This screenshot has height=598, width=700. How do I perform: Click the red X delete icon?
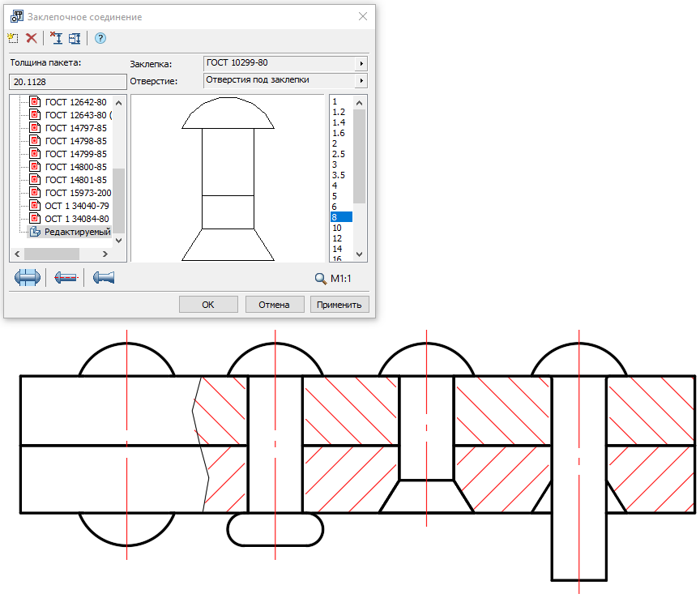click(32, 38)
